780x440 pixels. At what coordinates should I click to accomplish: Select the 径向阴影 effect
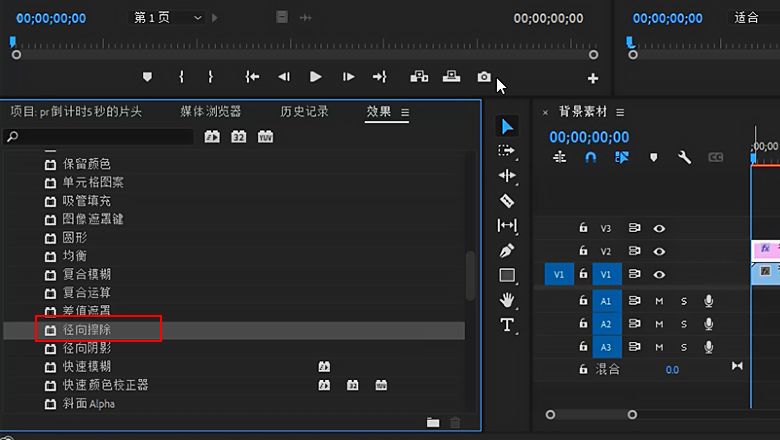click(87, 348)
